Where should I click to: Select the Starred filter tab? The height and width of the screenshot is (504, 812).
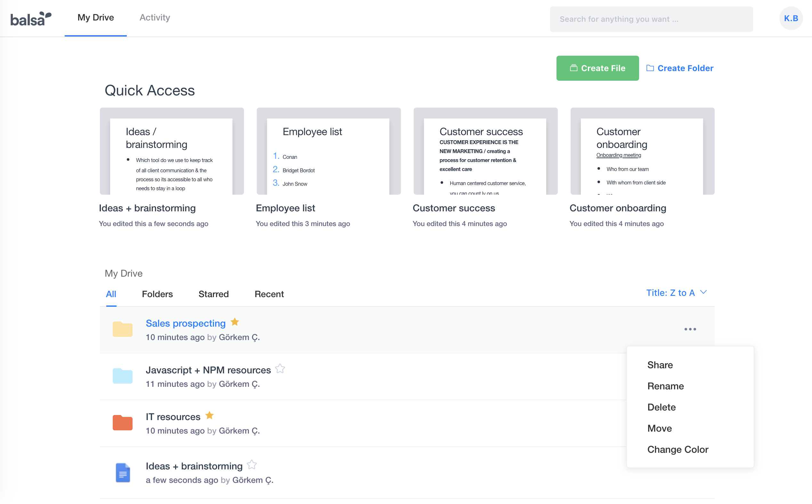coord(214,294)
